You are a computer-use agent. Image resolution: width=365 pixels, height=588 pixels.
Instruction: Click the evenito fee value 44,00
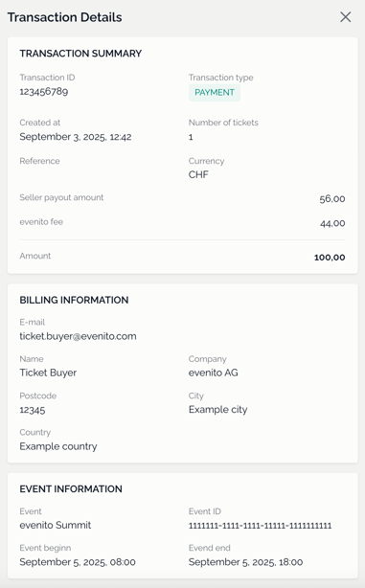click(332, 223)
